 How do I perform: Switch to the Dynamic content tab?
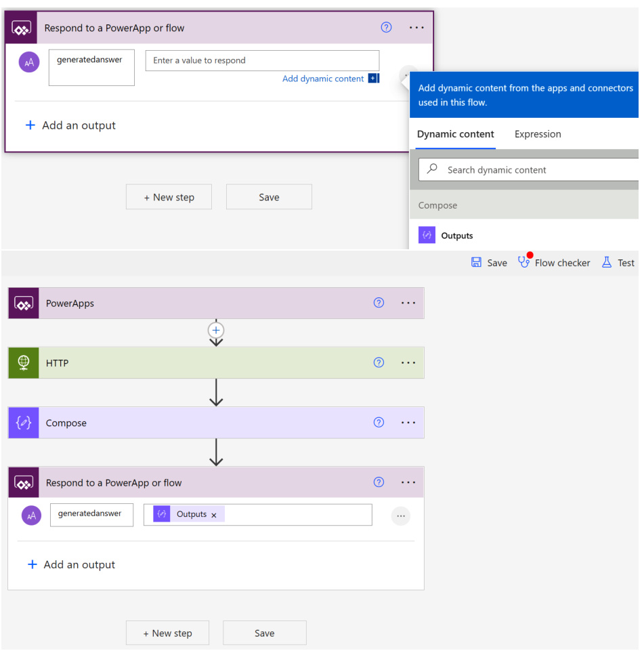point(456,134)
